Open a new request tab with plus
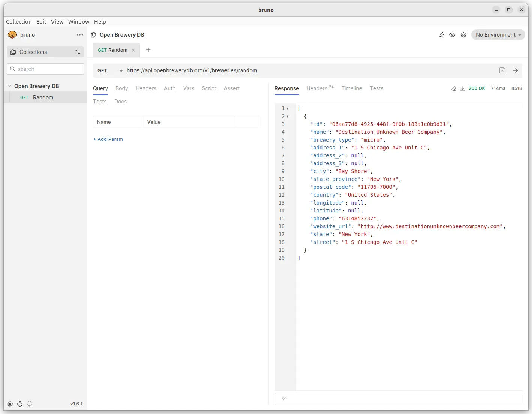The image size is (532, 414). click(148, 50)
